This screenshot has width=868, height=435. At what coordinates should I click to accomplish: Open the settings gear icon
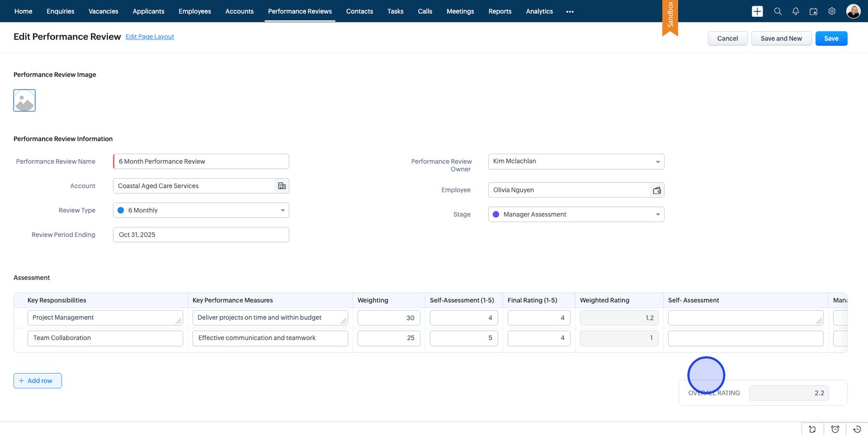click(x=832, y=11)
